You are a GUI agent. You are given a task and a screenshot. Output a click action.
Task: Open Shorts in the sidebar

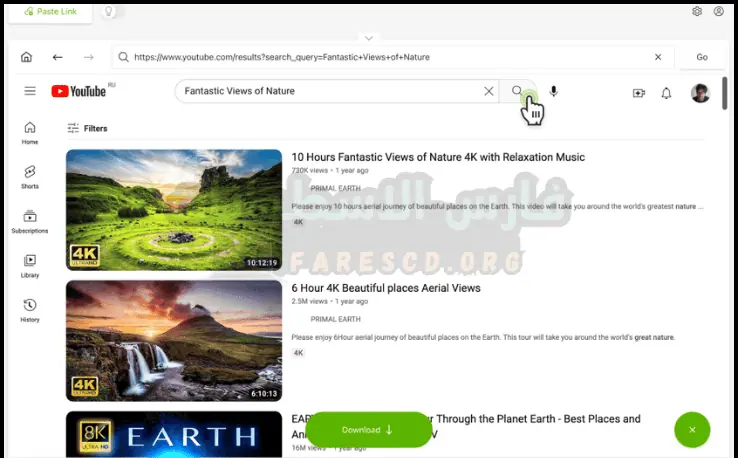coord(30,177)
